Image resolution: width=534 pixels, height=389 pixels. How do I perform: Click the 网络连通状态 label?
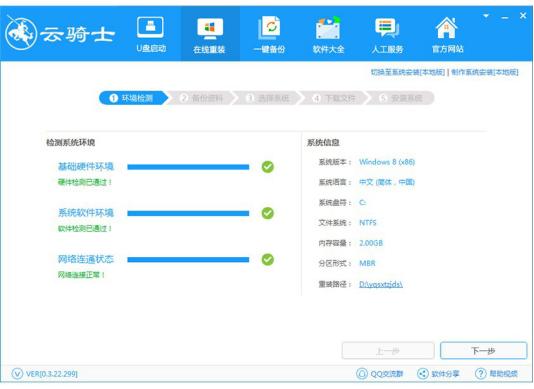[85, 259]
